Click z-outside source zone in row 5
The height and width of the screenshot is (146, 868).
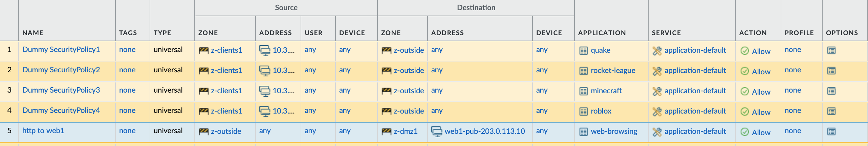click(226, 131)
